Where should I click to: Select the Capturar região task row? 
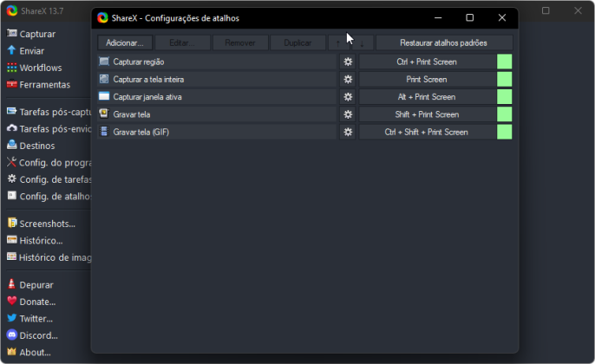click(217, 62)
